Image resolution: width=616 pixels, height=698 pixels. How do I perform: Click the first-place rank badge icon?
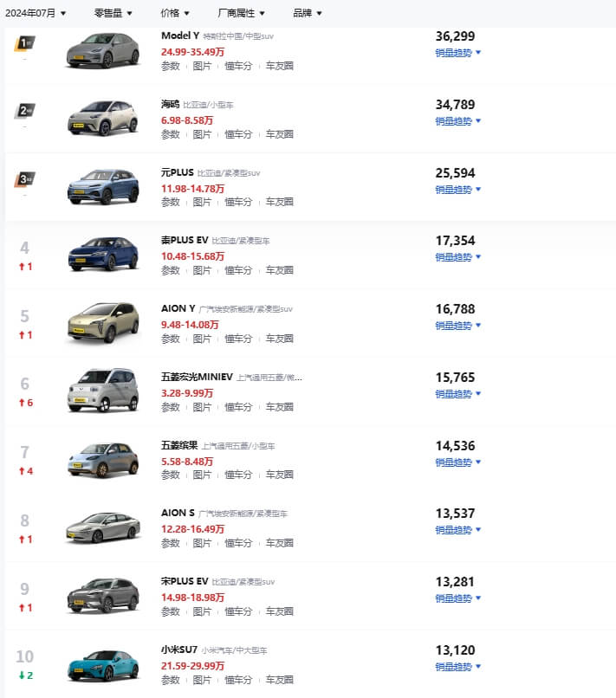point(25,42)
